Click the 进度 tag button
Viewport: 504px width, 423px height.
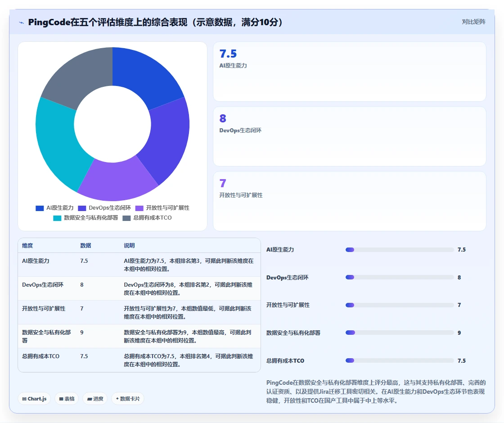click(95, 399)
